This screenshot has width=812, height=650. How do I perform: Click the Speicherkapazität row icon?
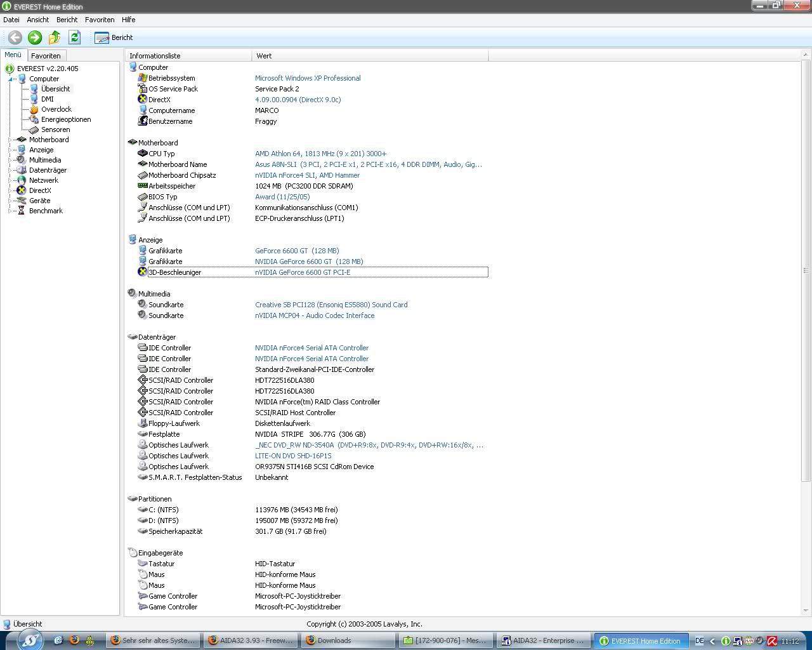(143, 531)
